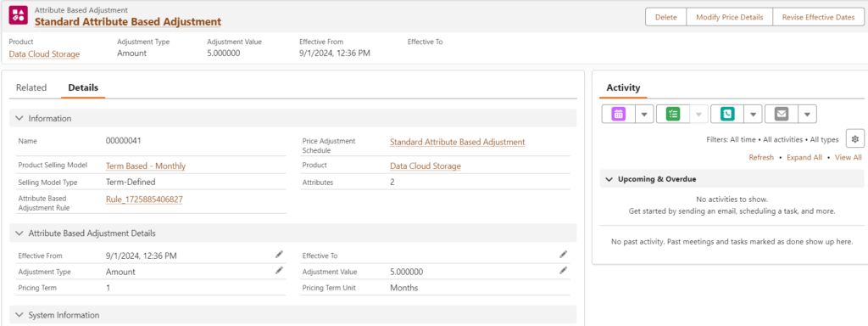Open the Rule_1725885406827 link
868x326 pixels.
[x=144, y=199]
